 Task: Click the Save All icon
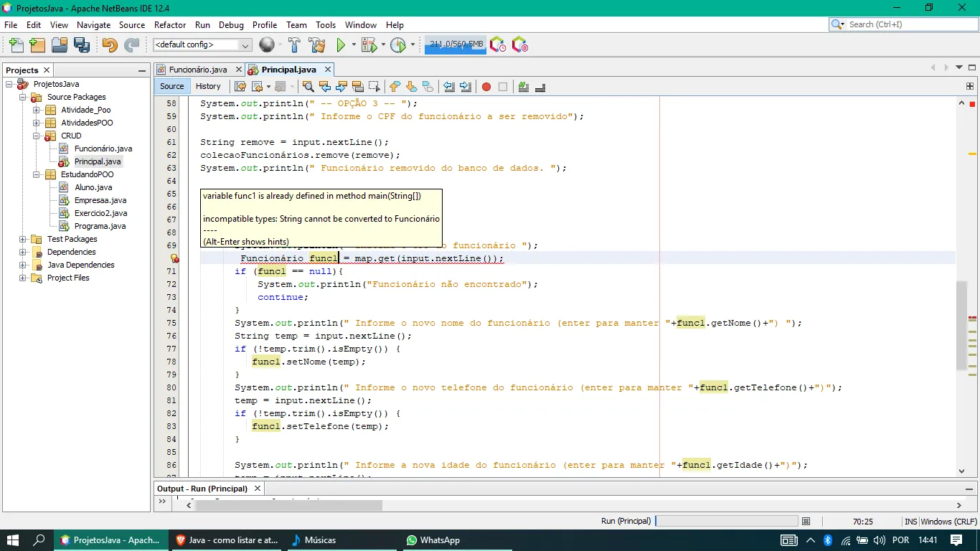pyautogui.click(x=81, y=45)
